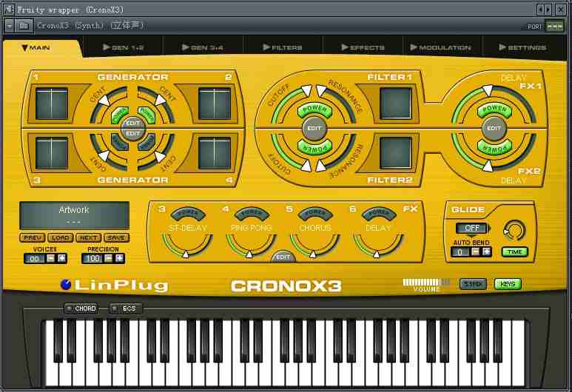This screenshot has height=392, width=572.
Task: Adjust Generator 2 CENT knob pointer
Action: pyautogui.click(x=160, y=99)
